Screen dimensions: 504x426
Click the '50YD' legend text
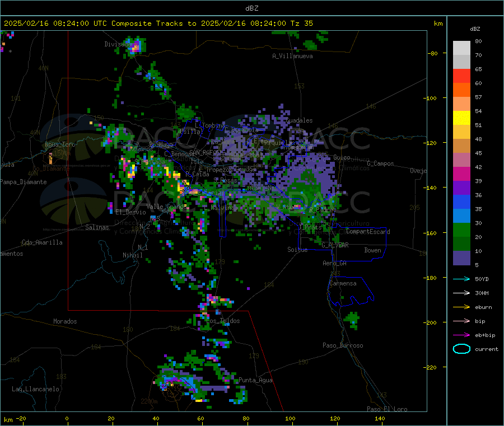[x=482, y=279]
